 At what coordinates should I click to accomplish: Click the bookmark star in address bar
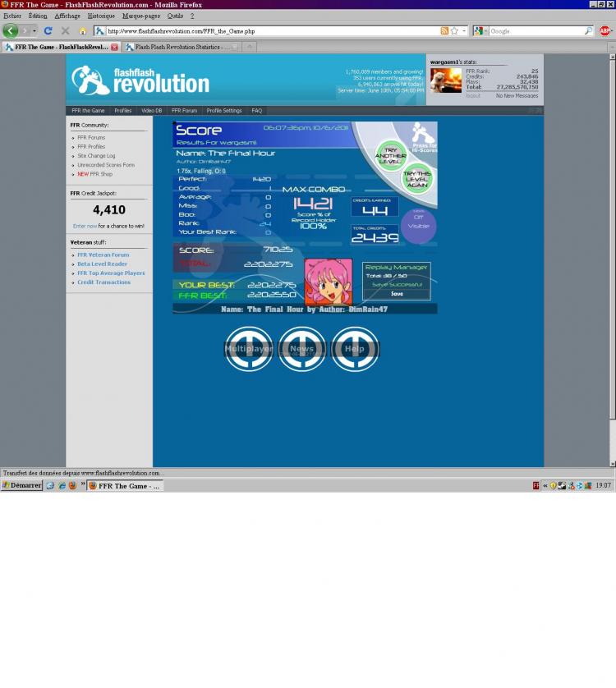tap(454, 30)
